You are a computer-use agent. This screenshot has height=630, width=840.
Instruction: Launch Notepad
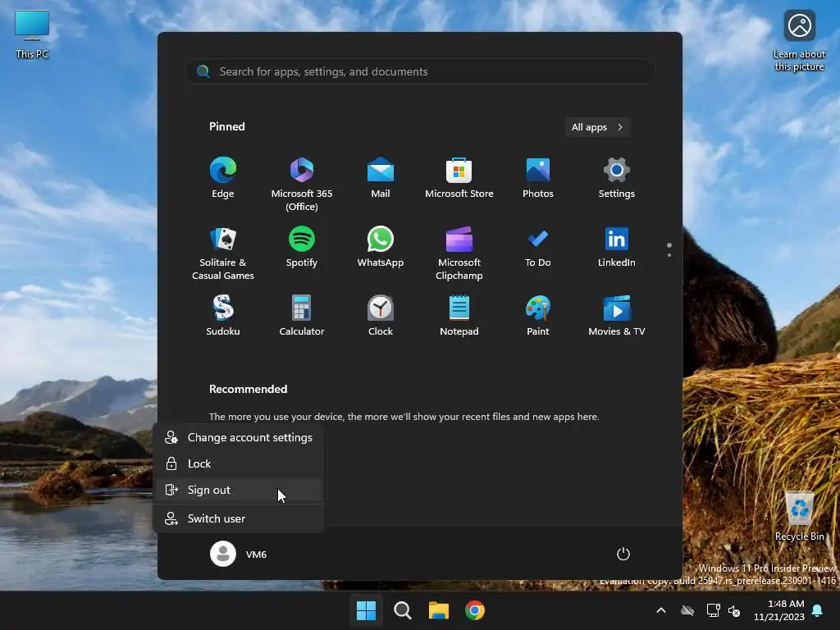pos(459,316)
